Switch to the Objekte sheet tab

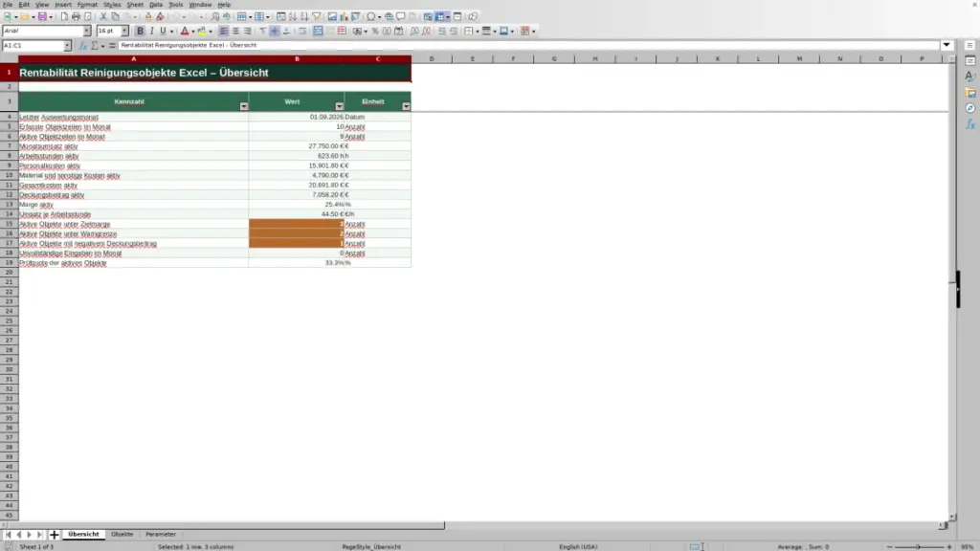coord(122,535)
